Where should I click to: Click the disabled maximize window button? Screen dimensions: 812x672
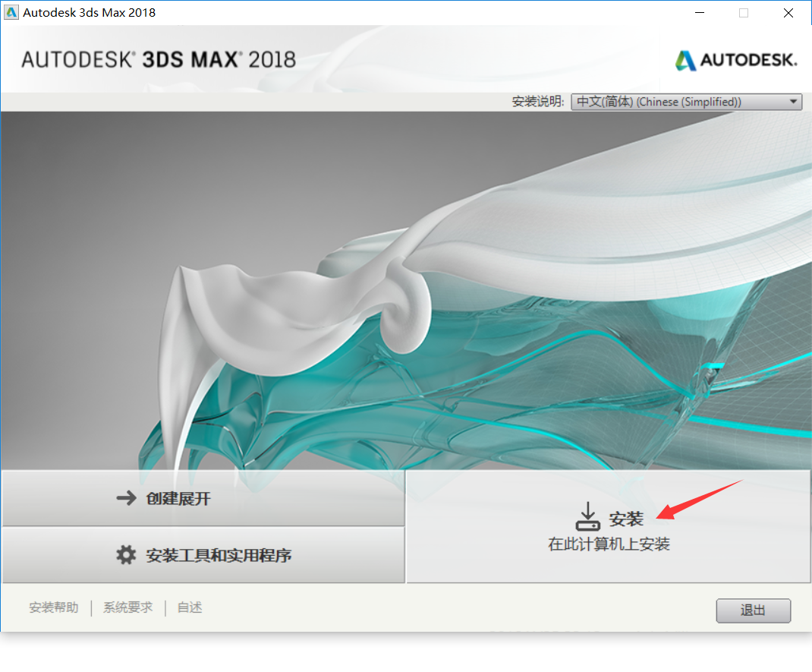[x=744, y=12]
